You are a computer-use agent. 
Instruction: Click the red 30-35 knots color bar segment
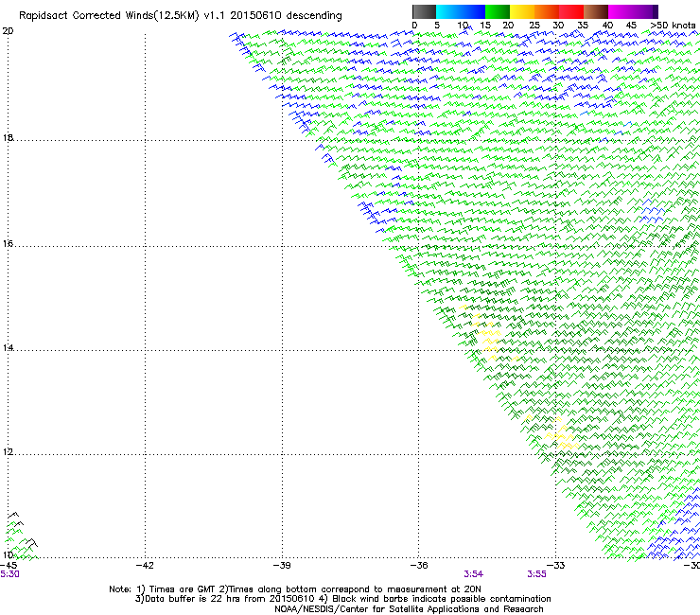[x=571, y=11]
